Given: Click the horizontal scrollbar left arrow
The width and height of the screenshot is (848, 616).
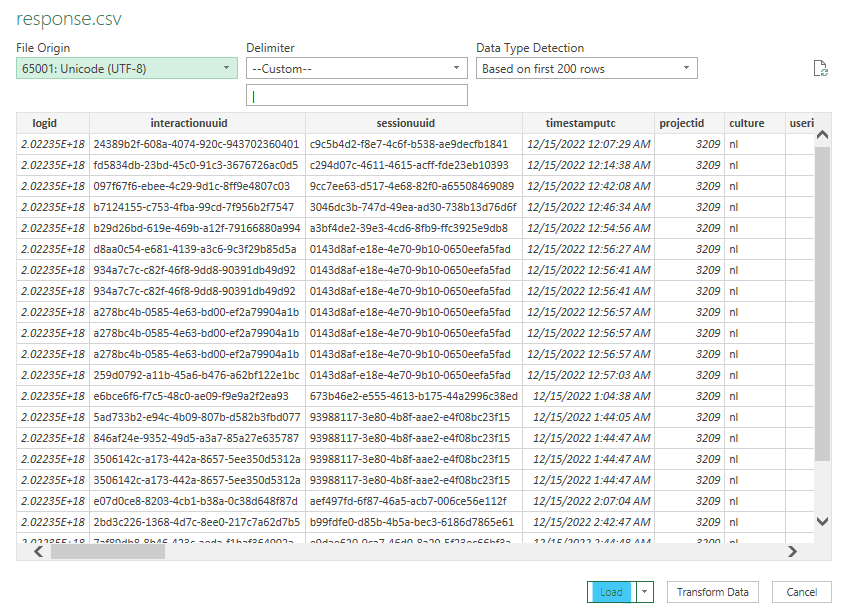Looking at the screenshot, I should [39, 551].
